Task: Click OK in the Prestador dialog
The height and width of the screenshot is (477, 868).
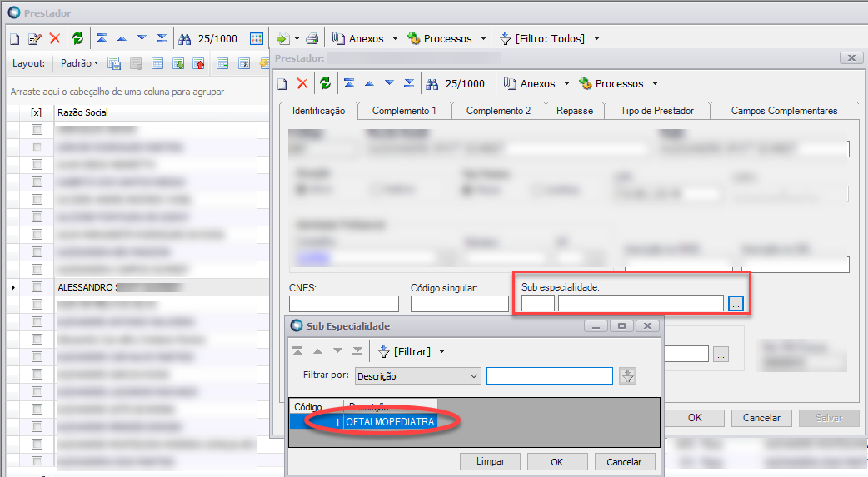Action: click(x=695, y=418)
